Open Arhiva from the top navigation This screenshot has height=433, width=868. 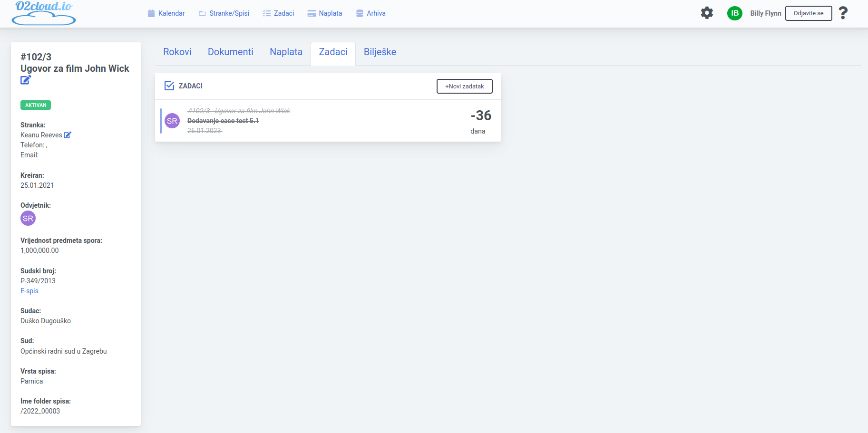click(371, 13)
